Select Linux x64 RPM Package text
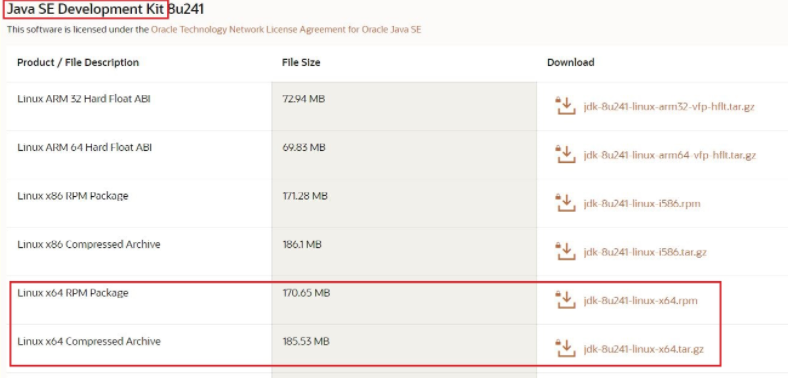Screen dimensions: 788x378 coord(72,293)
